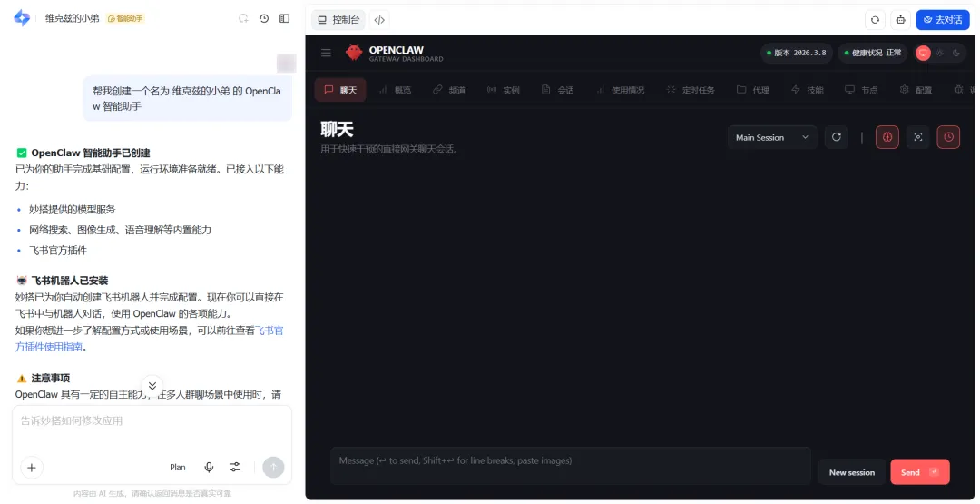Toggle Plan mode

(x=178, y=467)
